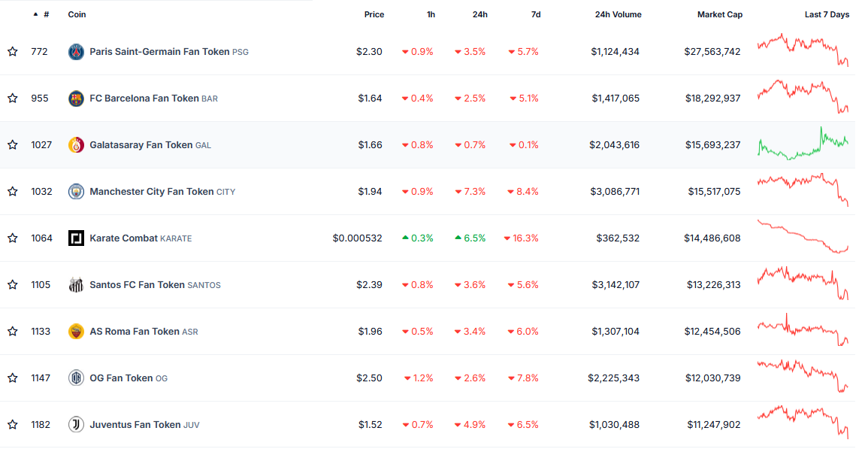Click the Manchester City crest icon
This screenshot has height=449, width=868.
(x=76, y=191)
